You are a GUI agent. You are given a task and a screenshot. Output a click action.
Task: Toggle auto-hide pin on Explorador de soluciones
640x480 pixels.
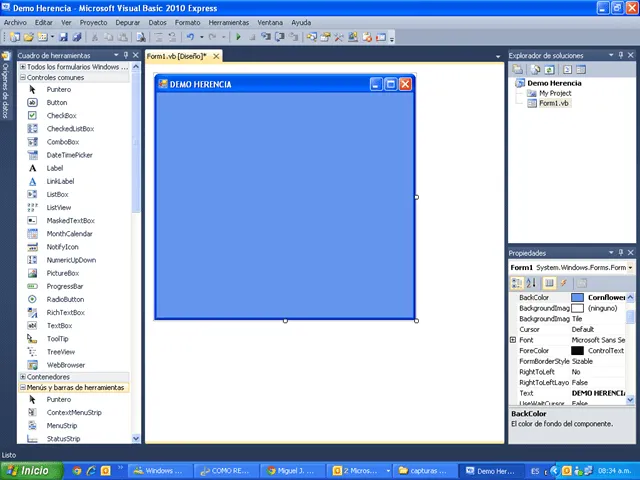coord(621,55)
